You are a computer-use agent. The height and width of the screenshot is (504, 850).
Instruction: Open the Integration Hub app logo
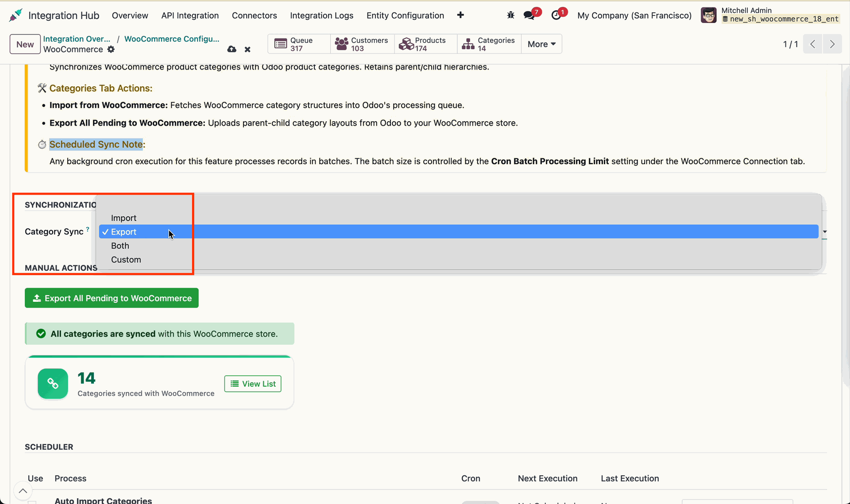16,15
